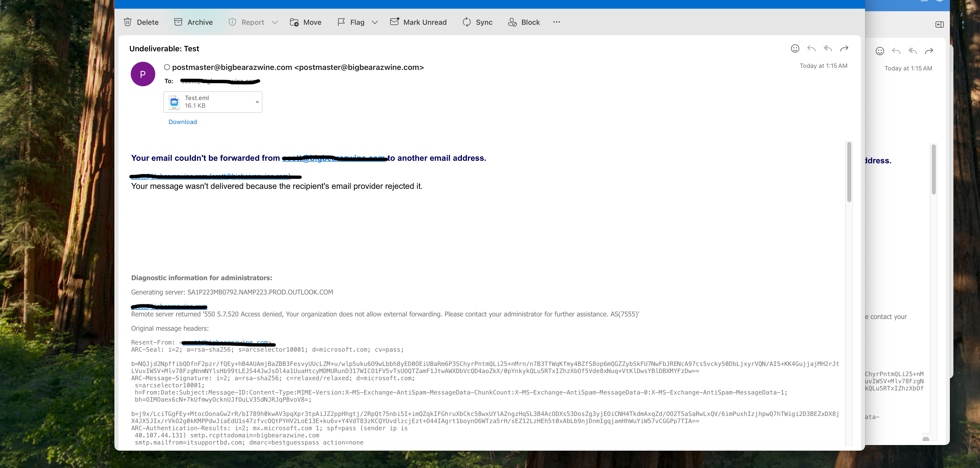Block the postmaster sender
This screenshot has width=980, height=468.
524,22
